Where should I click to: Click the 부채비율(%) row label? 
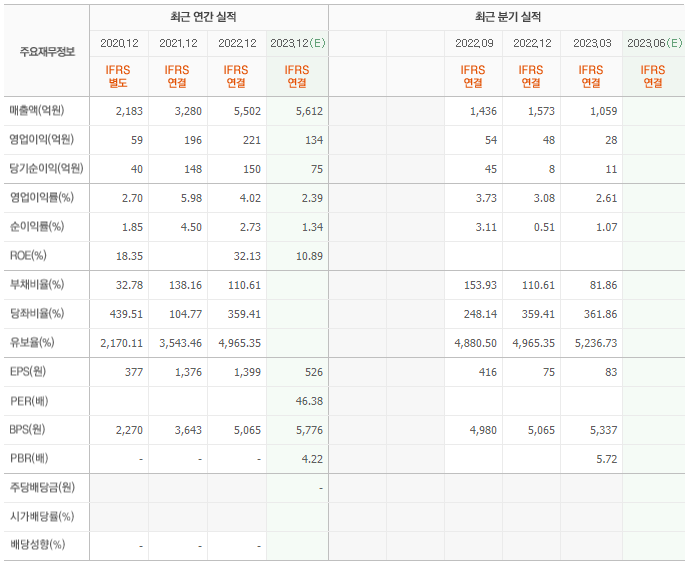click(37, 284)
